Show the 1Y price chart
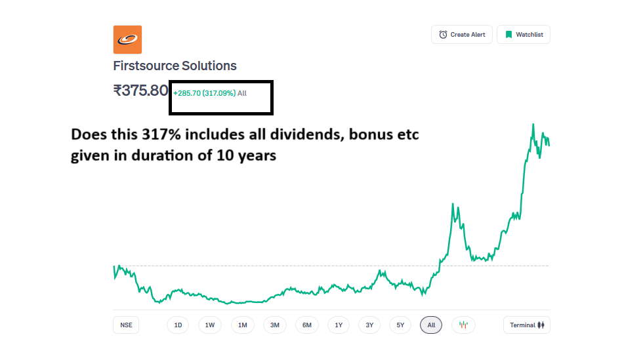622x364 pixels. [x=339, y=325]
